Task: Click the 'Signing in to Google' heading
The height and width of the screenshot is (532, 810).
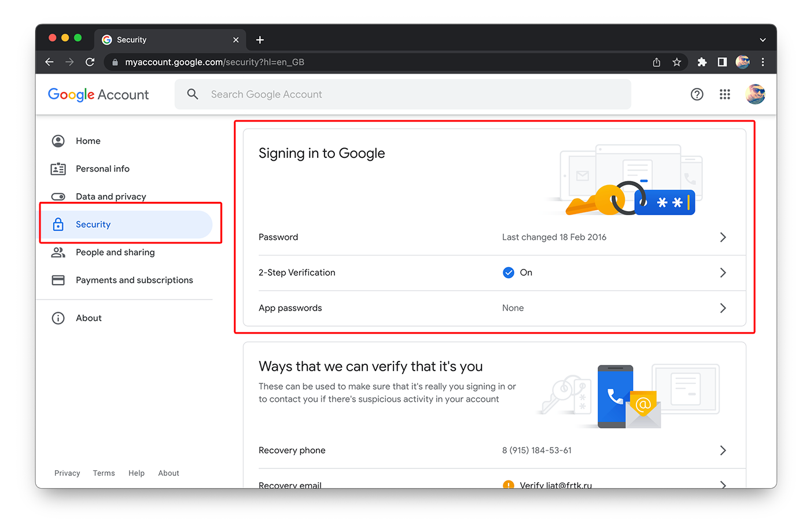Action: click(x=322, y=153)
